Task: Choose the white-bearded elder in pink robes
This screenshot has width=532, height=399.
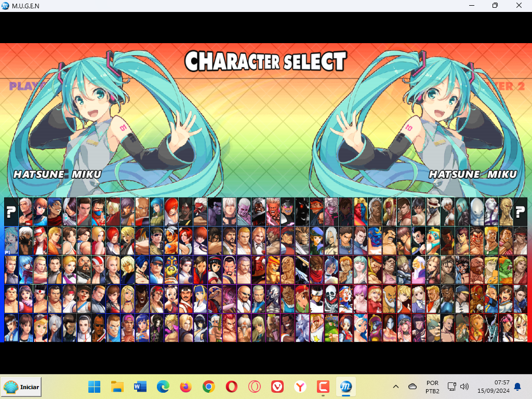Action: pyautogui.click(x=418, y=270)
